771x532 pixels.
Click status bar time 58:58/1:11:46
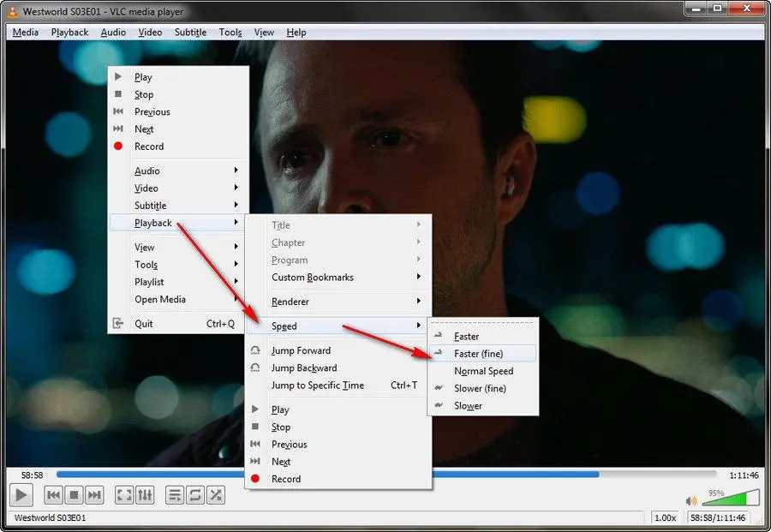click(718, 517)
